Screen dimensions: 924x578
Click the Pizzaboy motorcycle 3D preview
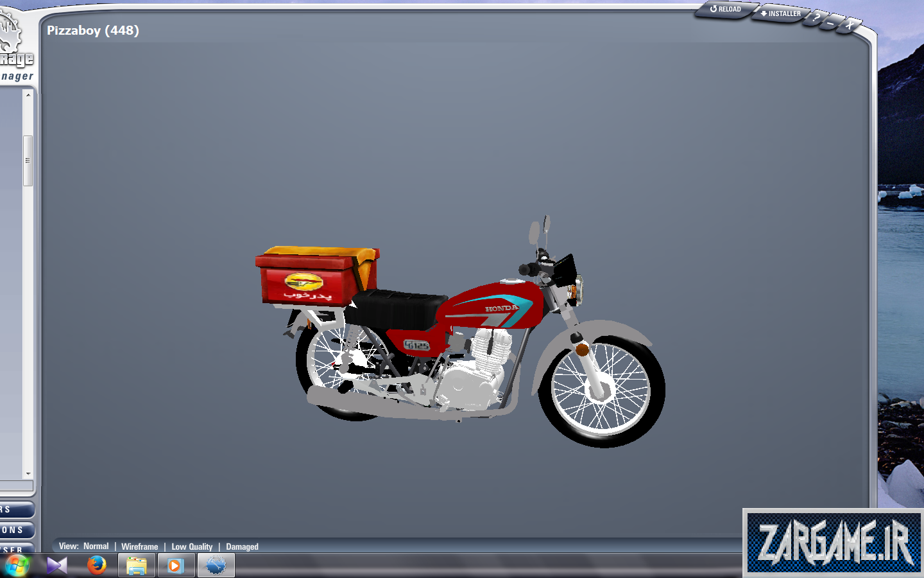[x=459, y=332]
